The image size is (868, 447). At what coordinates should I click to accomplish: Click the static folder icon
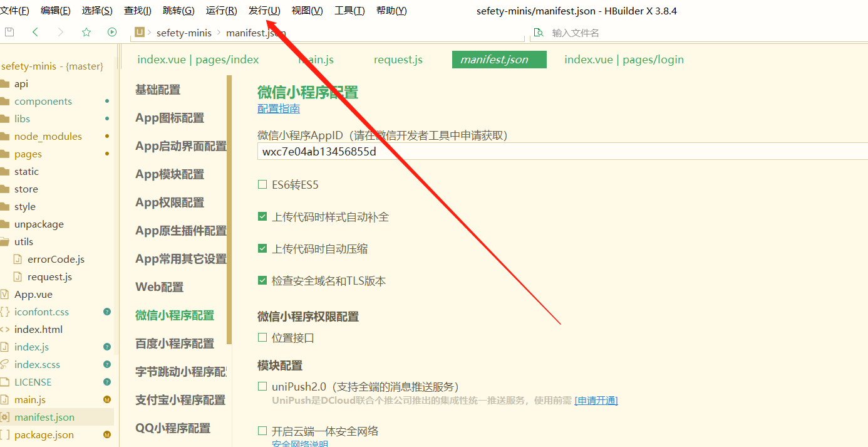coord(4,172)
